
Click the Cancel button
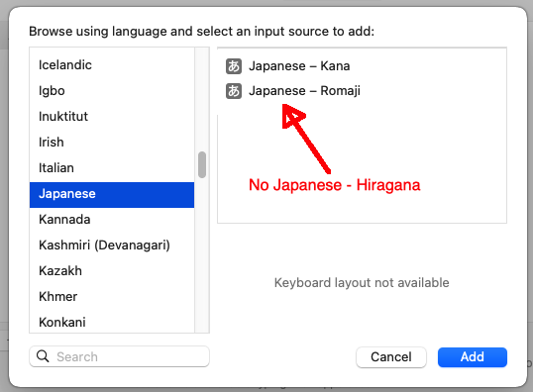(391, 357)
